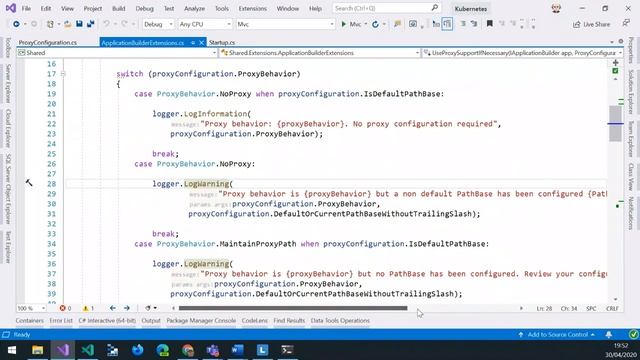Click the Search (Ctrl+Q) input box

(x=386, y=8)
